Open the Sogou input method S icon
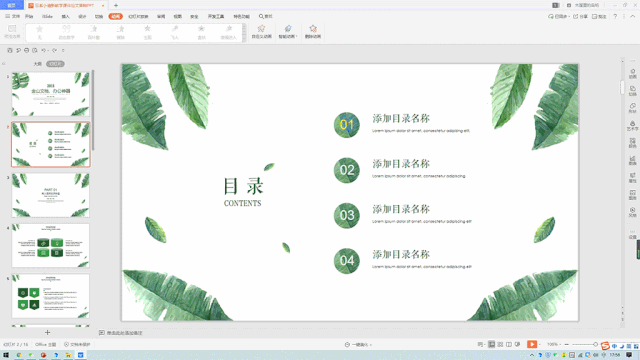This screenshot has height=360, width=640. (x=605, y=346)
